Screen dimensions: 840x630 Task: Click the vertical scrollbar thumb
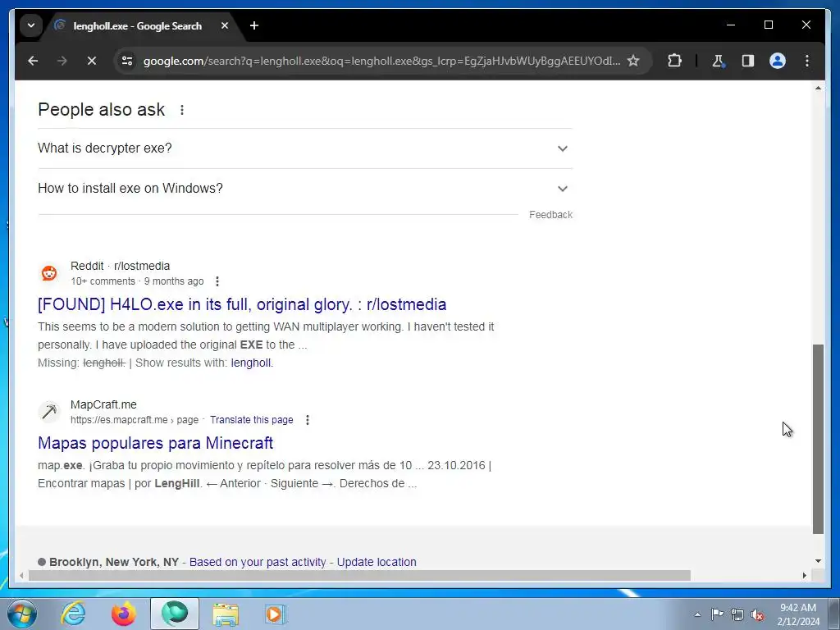[x=818, y=439]
